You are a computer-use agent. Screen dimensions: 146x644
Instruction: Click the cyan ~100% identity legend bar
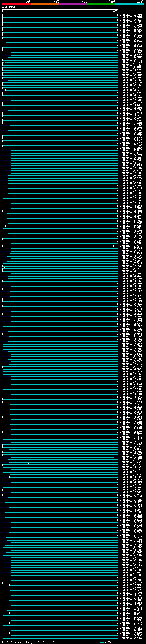coord(130,4)
